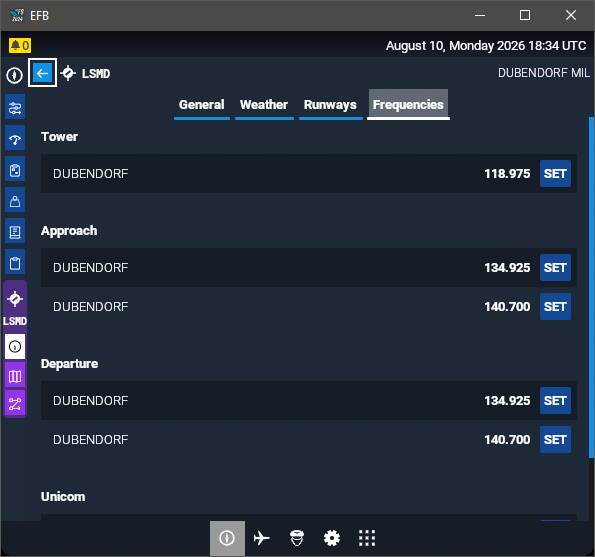Open the notifications bell indicator
Image resolution: width=595 pixels, height=557 pixels.
coord(20,46)
